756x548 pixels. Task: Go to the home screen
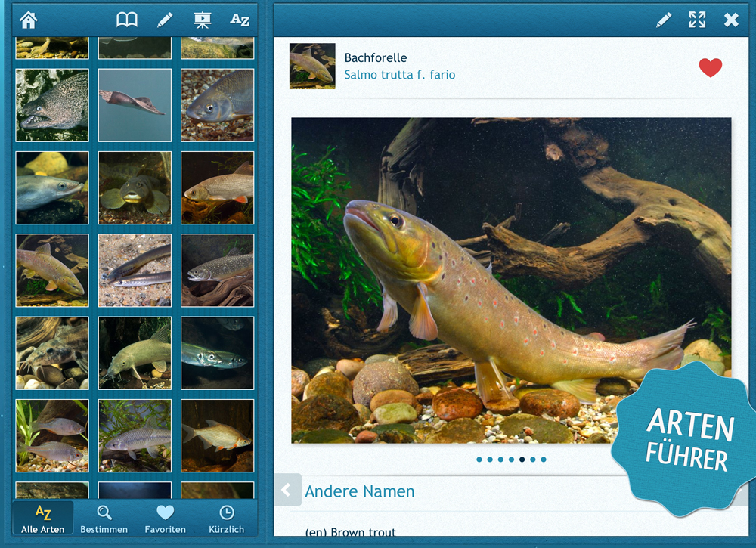(x=29, y=20)
